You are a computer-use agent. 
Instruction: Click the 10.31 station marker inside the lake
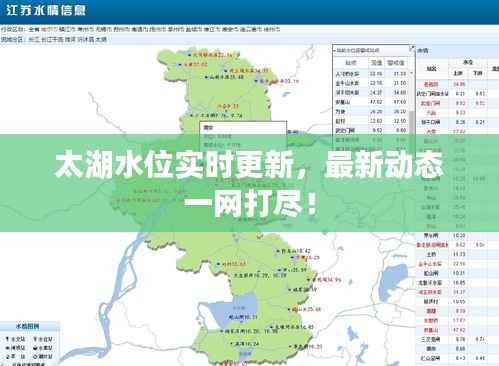(x=243, y=317)
